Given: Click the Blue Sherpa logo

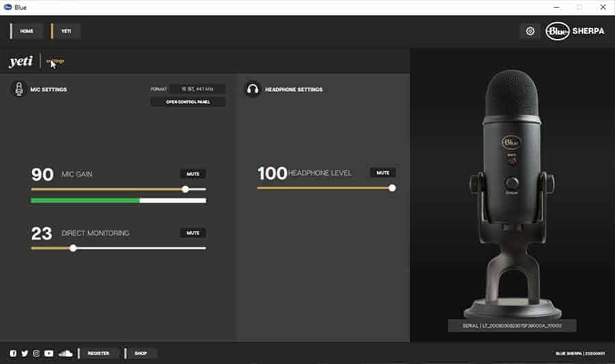Looking at the screenshot, I should (575, 31).
